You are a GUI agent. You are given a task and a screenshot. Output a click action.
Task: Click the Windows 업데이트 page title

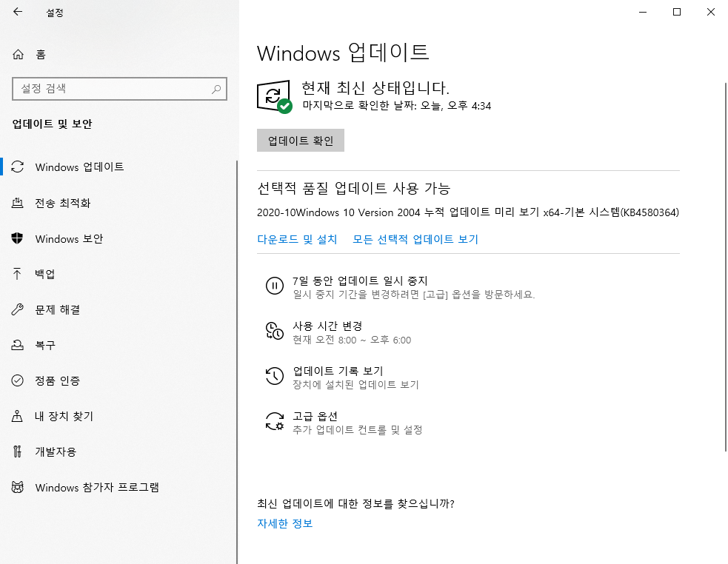pos(343,52)
